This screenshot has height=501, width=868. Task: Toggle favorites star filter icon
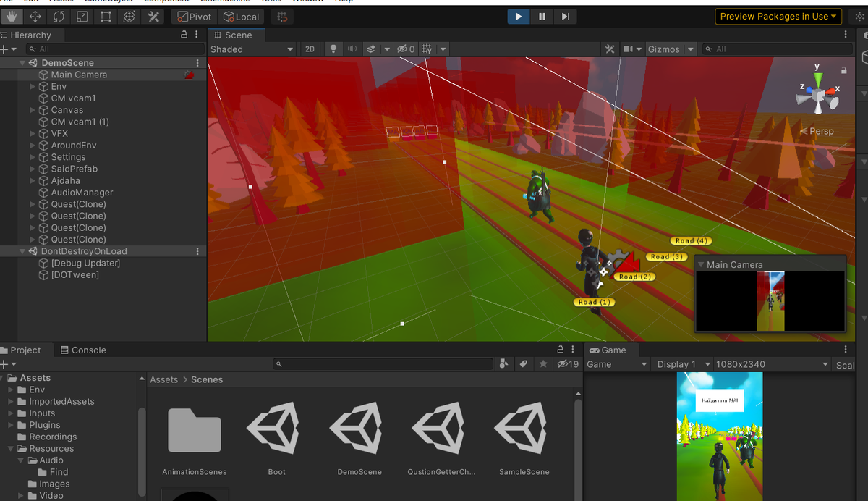click(x=543, y=364)
